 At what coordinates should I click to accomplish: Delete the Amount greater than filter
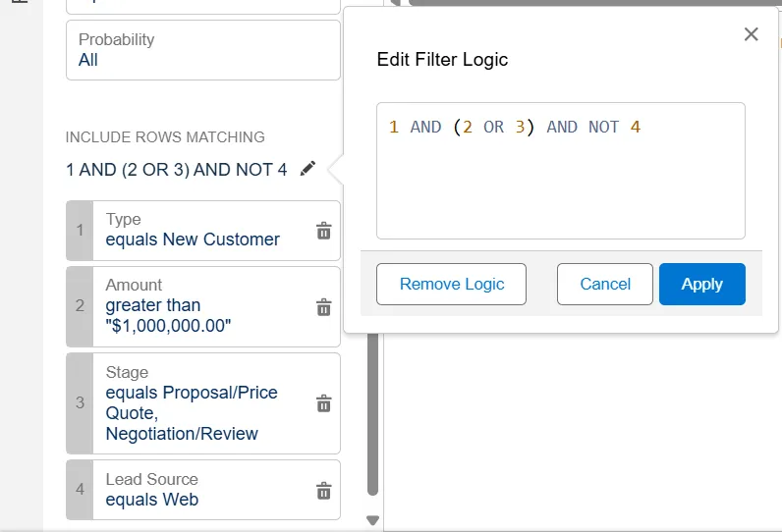[323, 307]
